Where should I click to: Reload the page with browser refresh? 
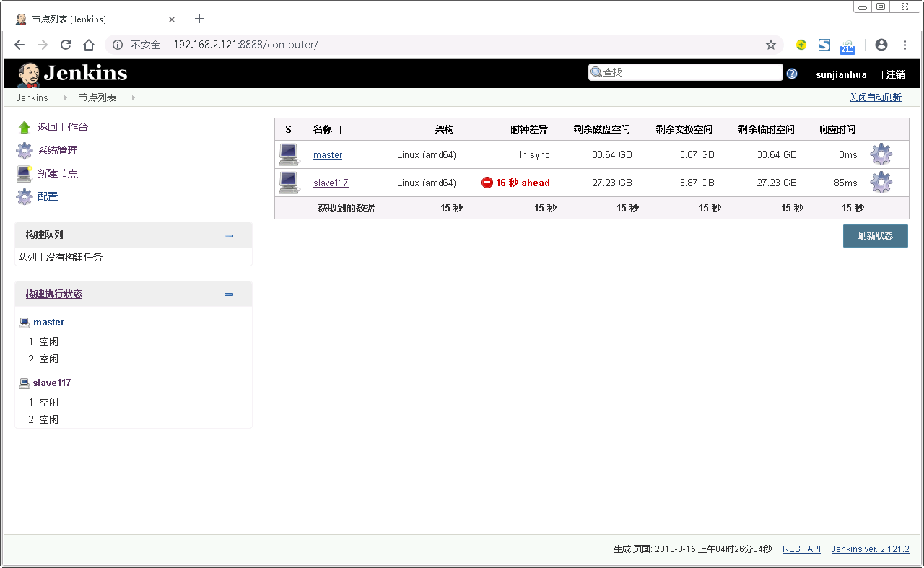pyautogui.click(x=66, y=45)
